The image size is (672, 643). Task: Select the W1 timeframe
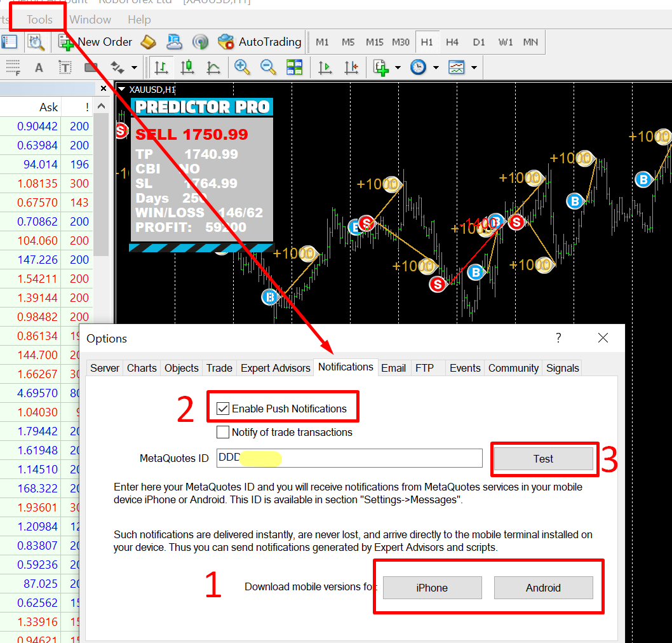coord(506,42)
